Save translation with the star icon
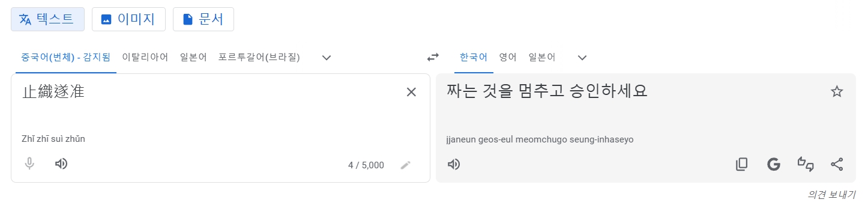 point(837,92)
